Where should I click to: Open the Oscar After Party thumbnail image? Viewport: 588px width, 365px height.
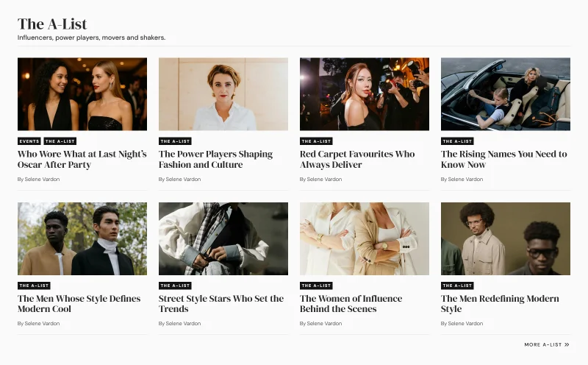(82, 94)
